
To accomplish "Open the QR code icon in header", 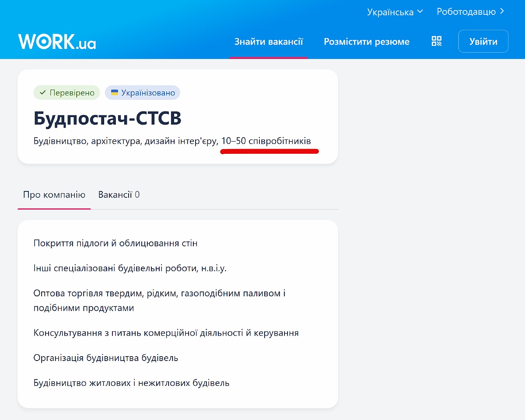I will pos(436,42).
